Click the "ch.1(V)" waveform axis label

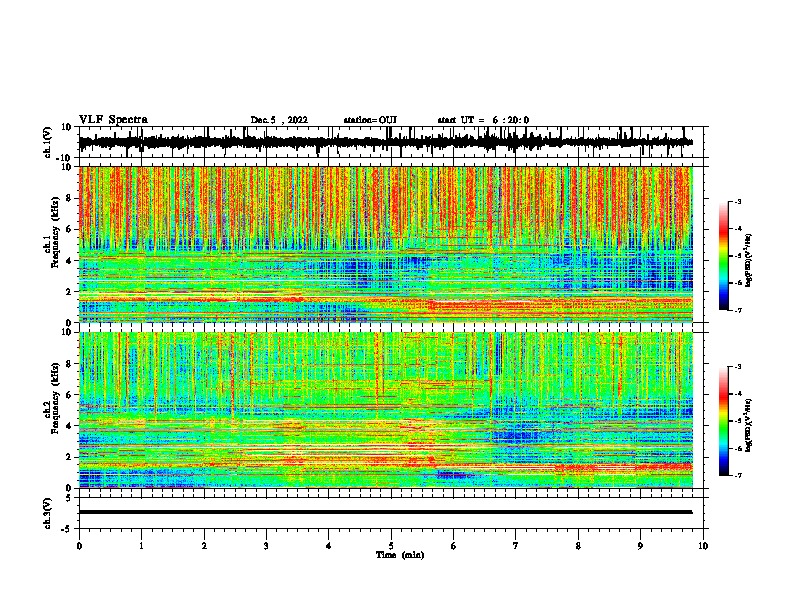tap(48, 142)
